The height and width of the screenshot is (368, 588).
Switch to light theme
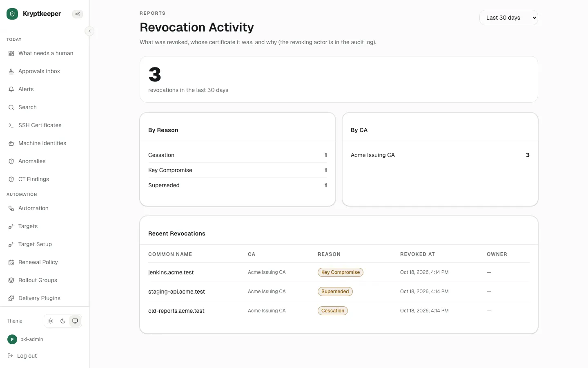point(51,321)
